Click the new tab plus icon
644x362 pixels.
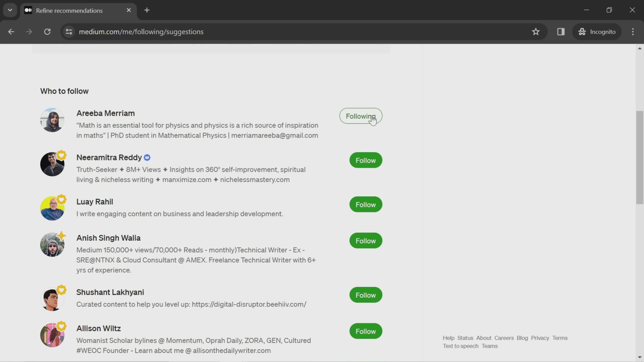tap(146, 10)
